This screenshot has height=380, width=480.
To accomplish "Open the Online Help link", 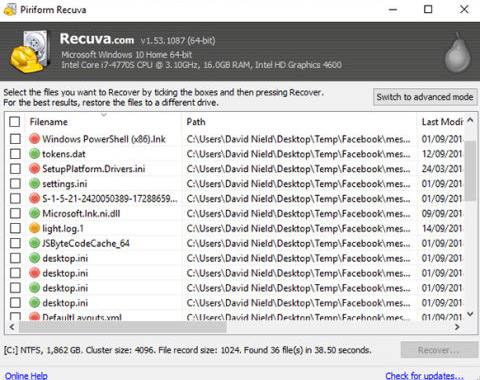I will [26, 376].
